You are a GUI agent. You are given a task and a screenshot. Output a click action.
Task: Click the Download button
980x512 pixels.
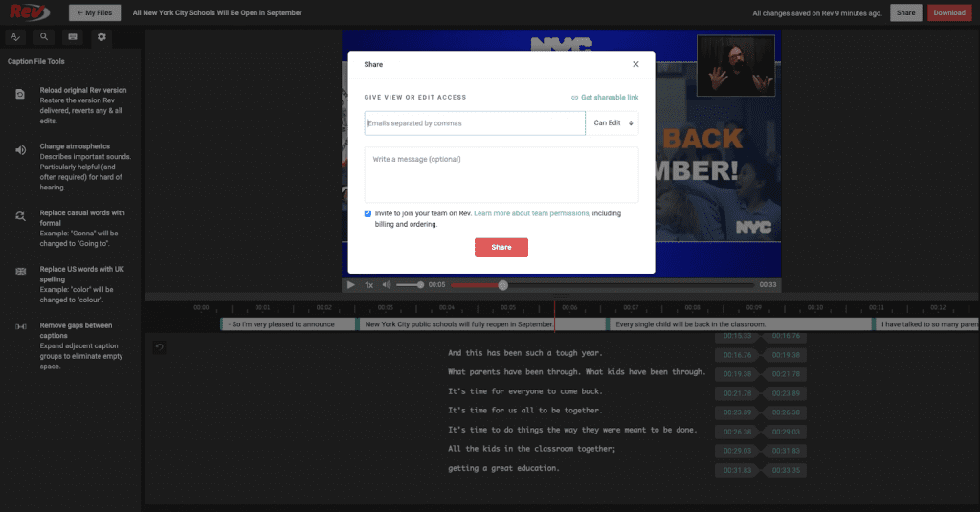tap(949, 12)
